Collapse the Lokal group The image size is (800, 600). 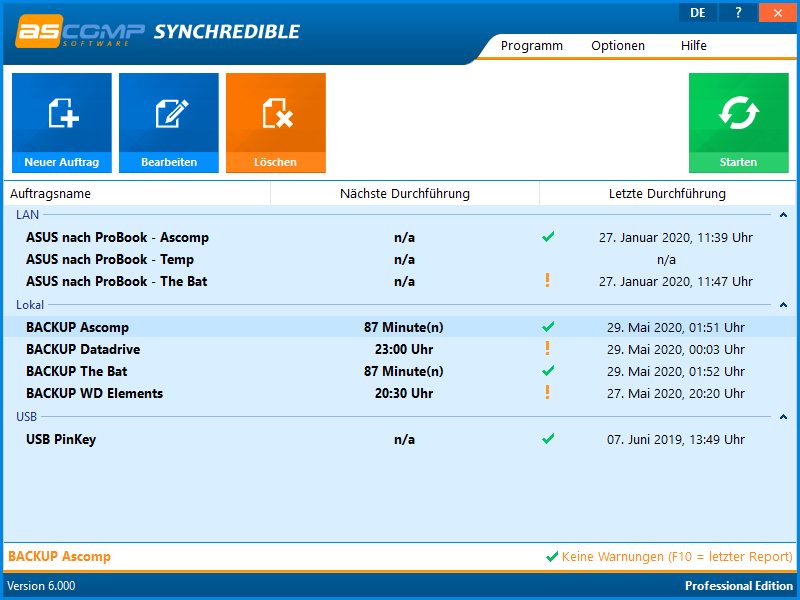coord(783,304)
